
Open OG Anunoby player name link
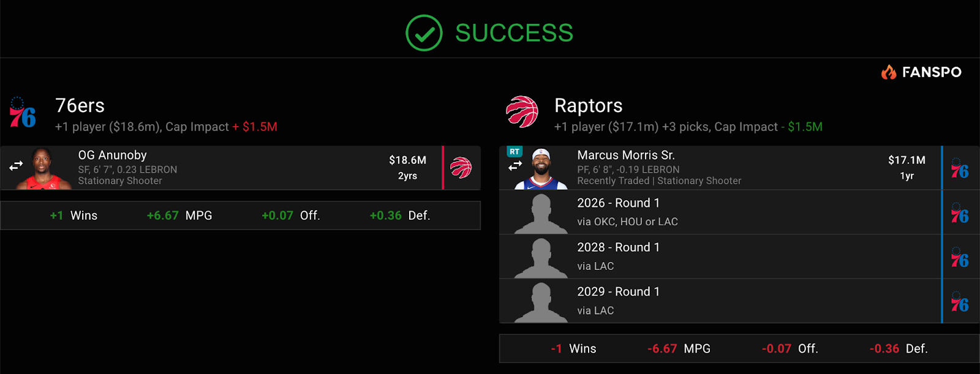[x=112, y=155]
